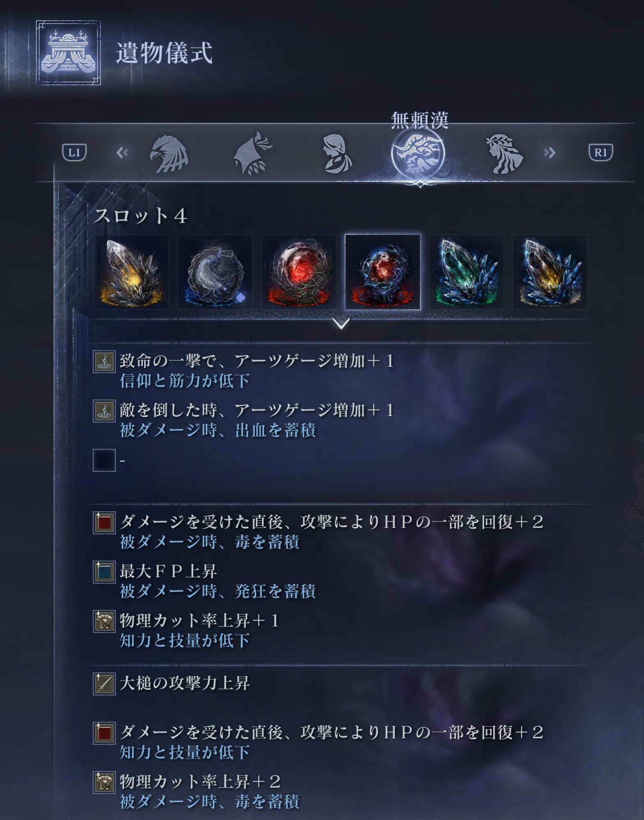The height and width of the screenshot is (820, 644).
Task: Click the L1 shoulder button prompt
Action: point(74,152)
